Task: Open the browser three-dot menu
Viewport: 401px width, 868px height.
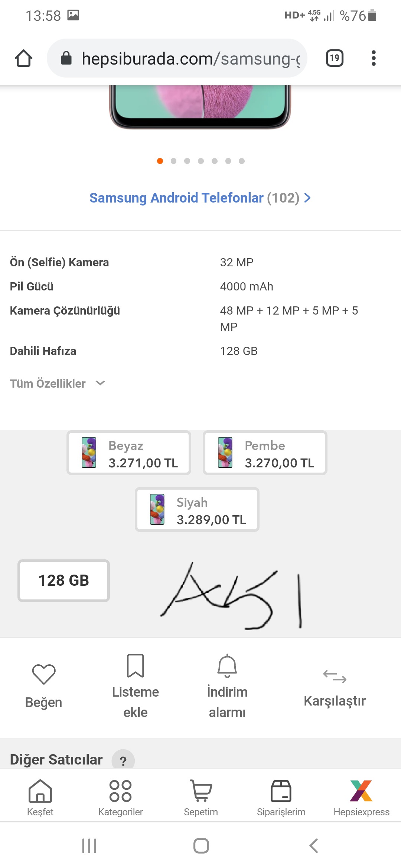Action: tap(374, 58)
